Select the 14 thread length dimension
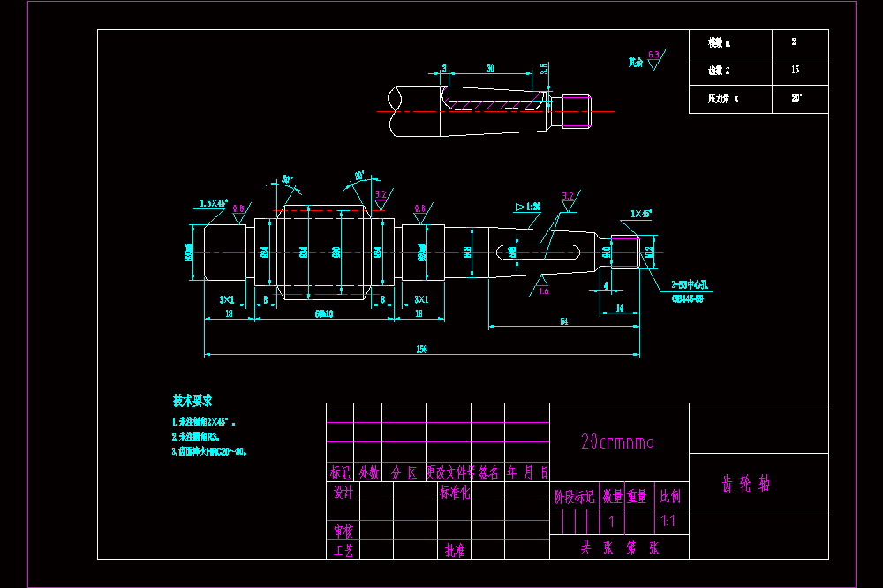This screenshot has width=883, height=588. click(620, 307)
